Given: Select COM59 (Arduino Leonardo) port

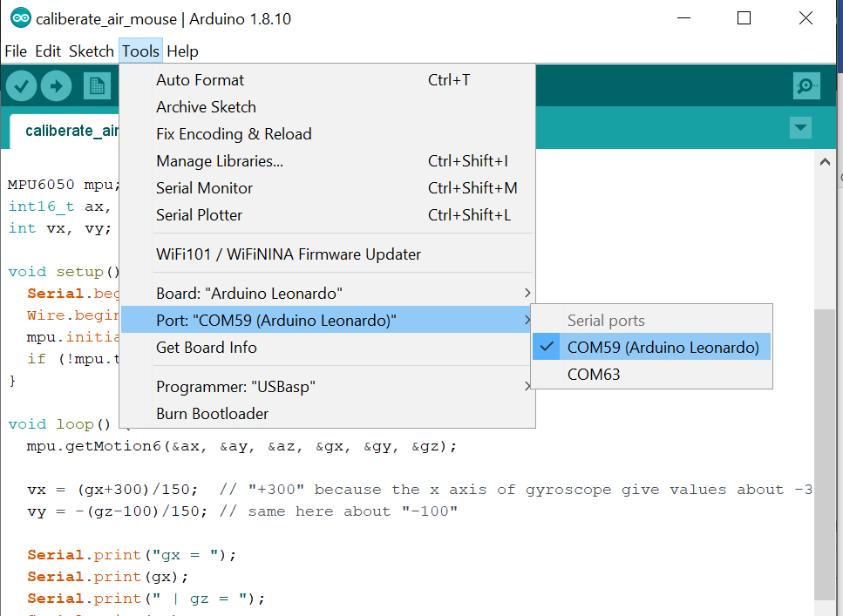Looking at the screenshot, I should tap(651, 348).
